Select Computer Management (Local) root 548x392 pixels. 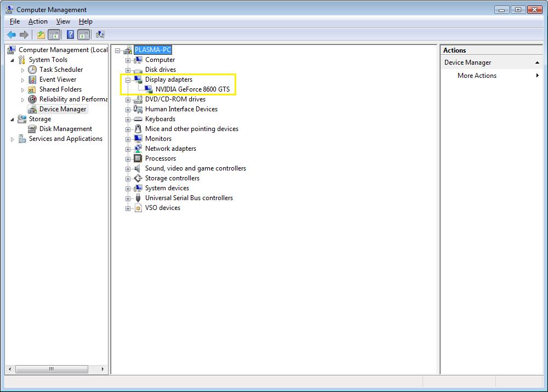(x=63, y=50)
